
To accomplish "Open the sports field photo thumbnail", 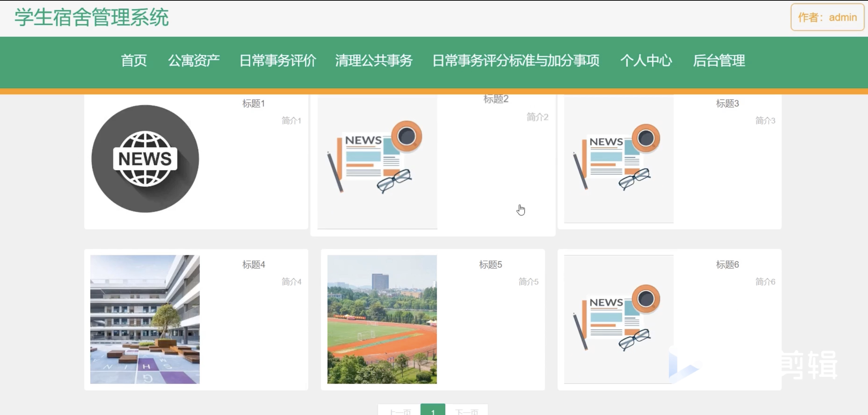I will pyautogui.click(x=382, y=319).
